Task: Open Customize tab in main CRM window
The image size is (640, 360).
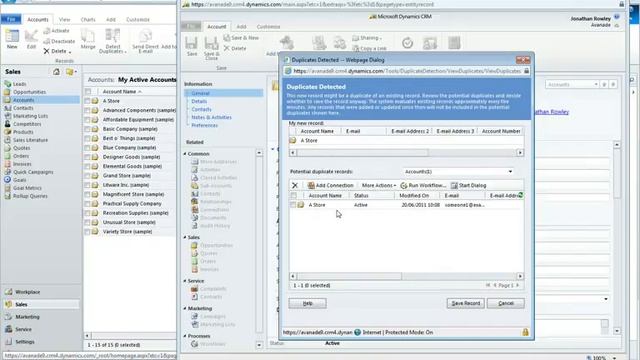Action: coord(138,20)
